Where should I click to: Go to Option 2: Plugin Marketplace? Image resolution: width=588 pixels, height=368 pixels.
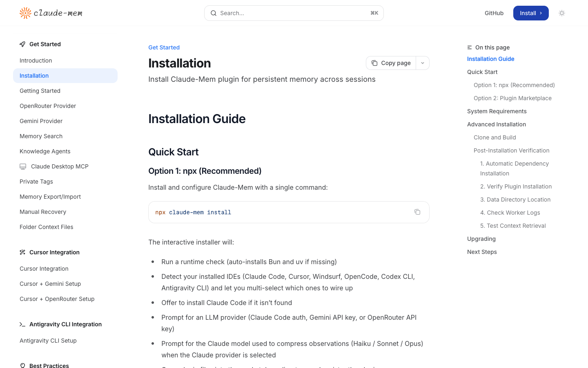tap(512, 98)
